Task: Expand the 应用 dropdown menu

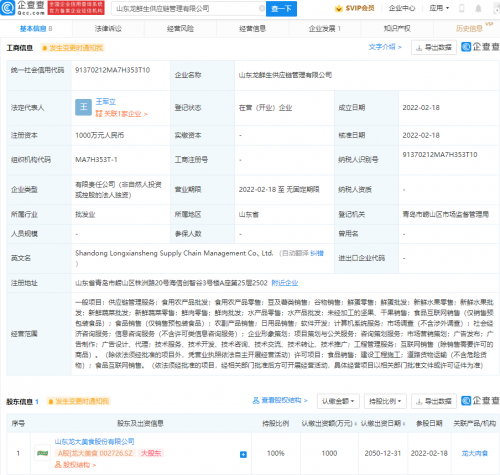Action: [x=439, y=8]
